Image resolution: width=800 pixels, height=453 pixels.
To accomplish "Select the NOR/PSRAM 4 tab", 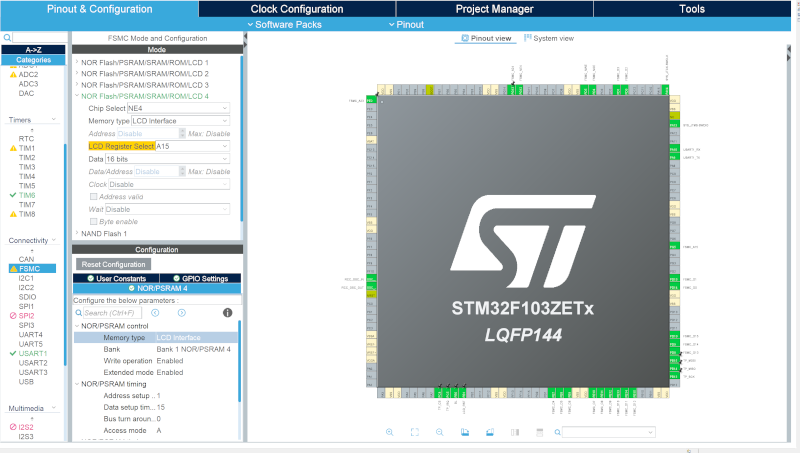I will pos(157,288).
